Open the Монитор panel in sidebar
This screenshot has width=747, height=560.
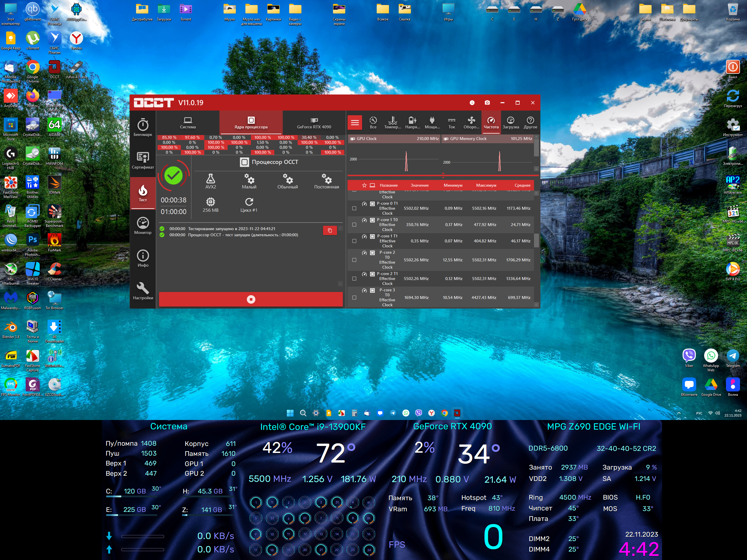pyautogui.click(x=142, y=225)
